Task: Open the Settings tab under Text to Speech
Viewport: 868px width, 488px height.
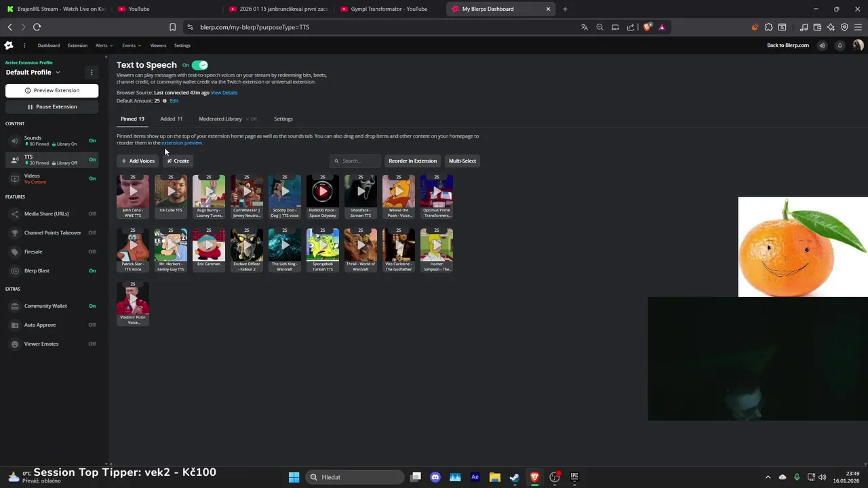Action: tap(283, 119)
